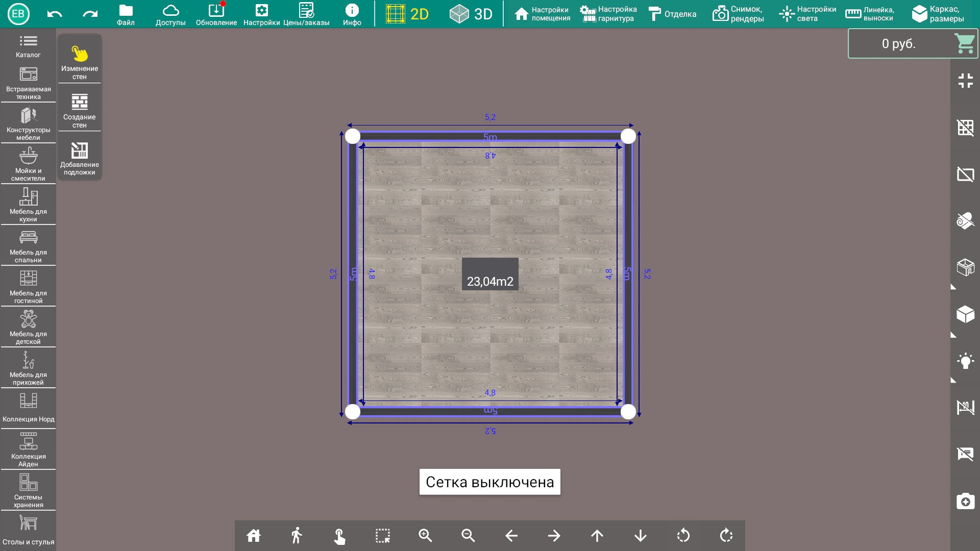Toggle dimensions visibility off icon

click(x=965, y=407)
